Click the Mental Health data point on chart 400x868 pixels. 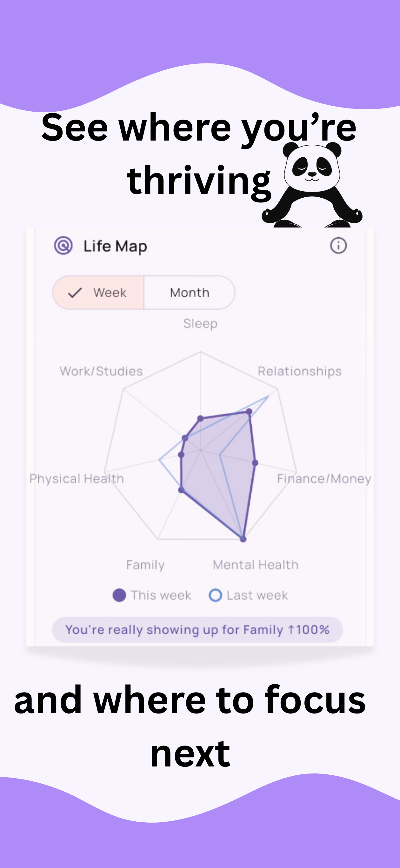[x=243, y=539]
